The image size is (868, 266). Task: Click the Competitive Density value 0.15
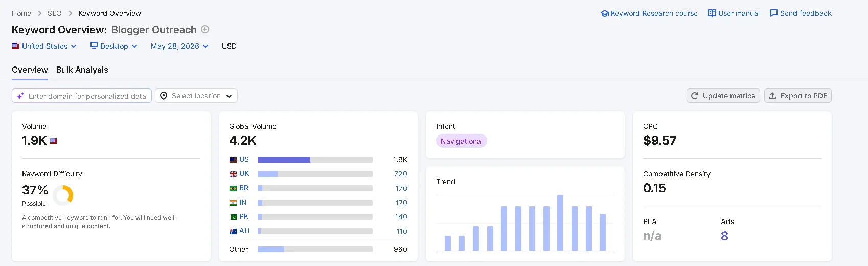pyautogui.click(x=654, y=188)
